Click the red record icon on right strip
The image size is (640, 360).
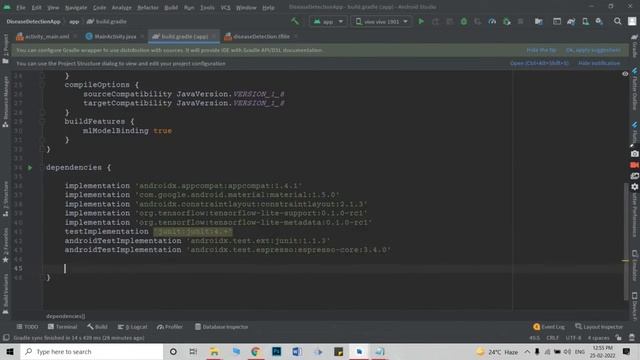click(634, 165)
